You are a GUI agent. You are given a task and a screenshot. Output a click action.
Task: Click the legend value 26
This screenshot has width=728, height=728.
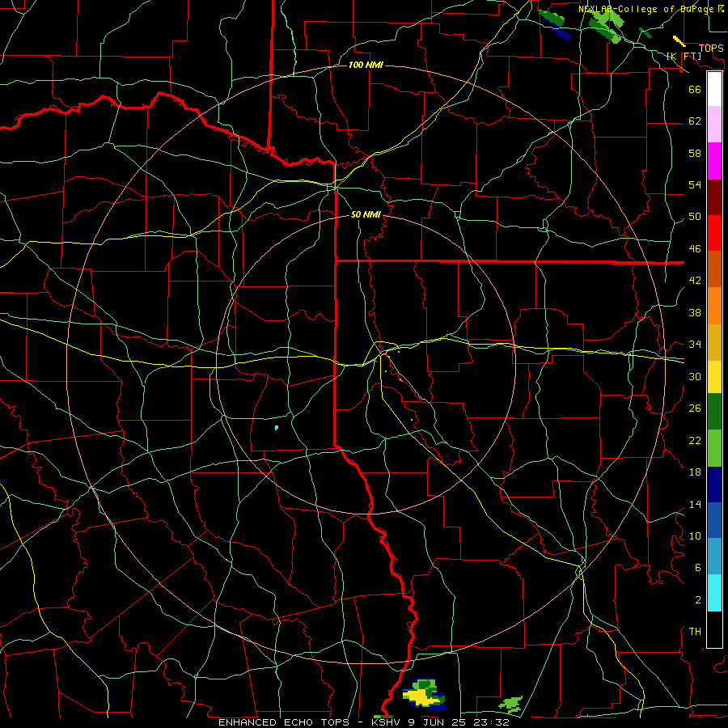pos(695,408)
